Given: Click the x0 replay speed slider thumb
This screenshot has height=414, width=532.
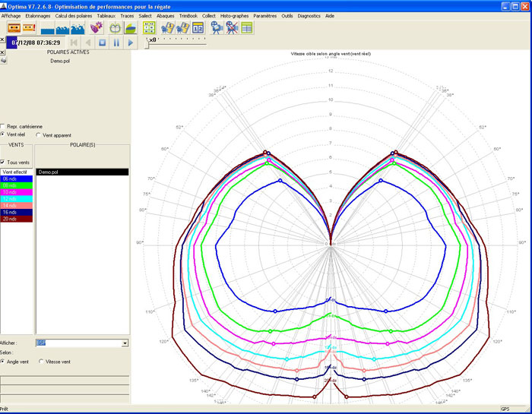Looking at the screenshot, I should [147, 43].
